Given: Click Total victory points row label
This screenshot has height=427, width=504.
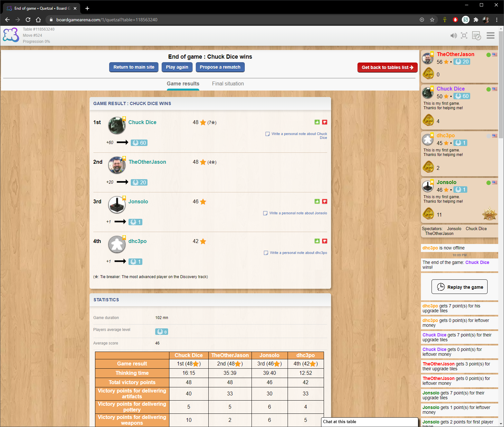Looking at the screenshot, I should (x=132, y=382).
